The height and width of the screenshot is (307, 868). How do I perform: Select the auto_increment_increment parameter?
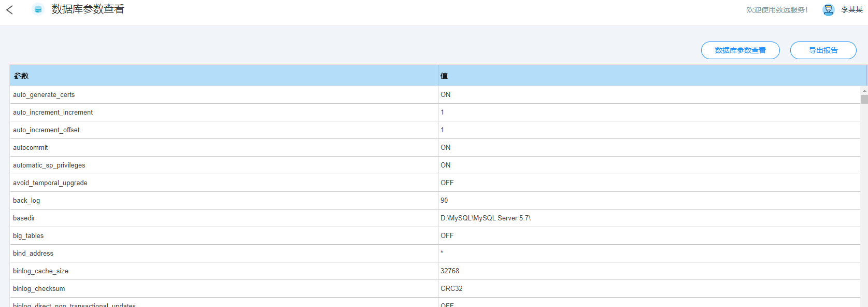(53, 113)
